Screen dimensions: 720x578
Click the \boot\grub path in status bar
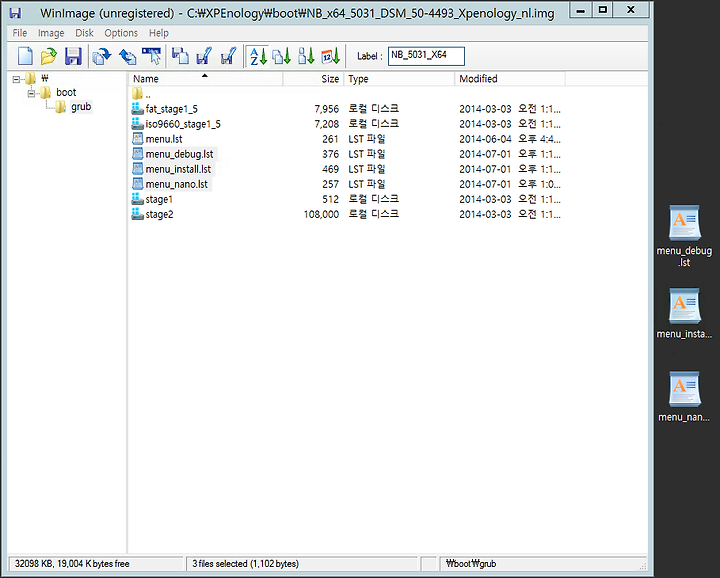tap(471, 564)
